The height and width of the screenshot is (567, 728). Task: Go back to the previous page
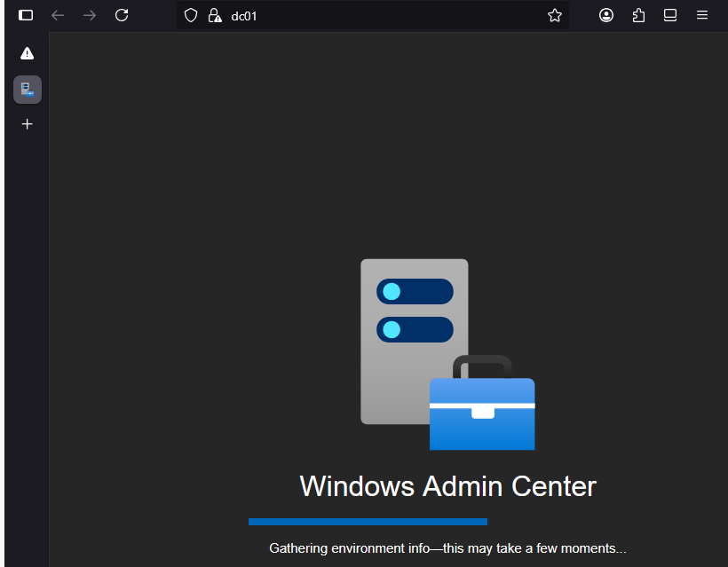[x=57, y=15]
